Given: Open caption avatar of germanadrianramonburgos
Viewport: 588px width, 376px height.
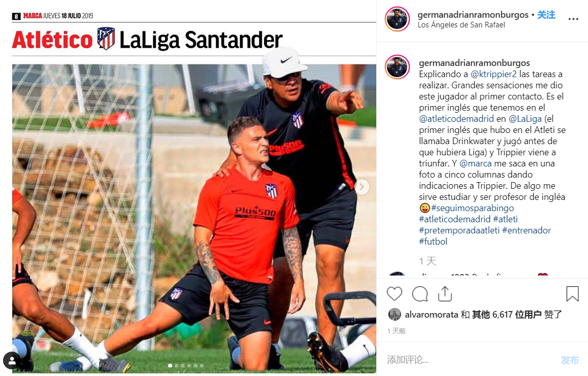Looking at the screenshot, I should tap(397, 67).
